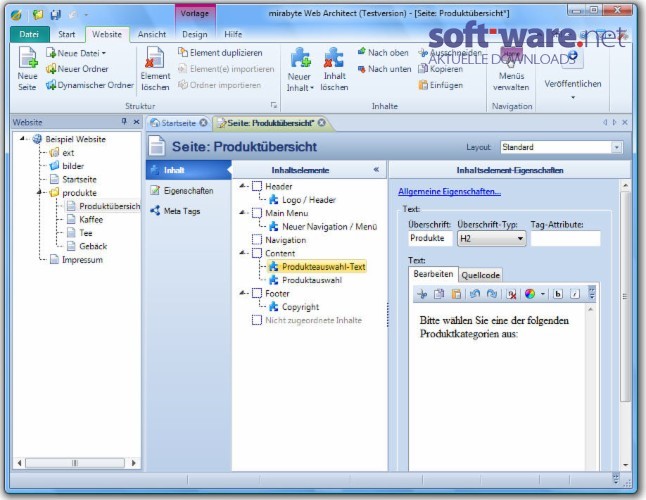Switch to the Quellcode tab

(480, 276)
